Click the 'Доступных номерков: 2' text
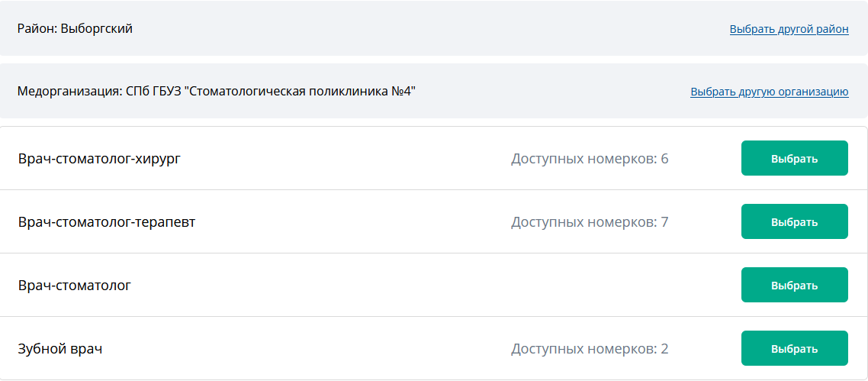 (x=589, y=349)
